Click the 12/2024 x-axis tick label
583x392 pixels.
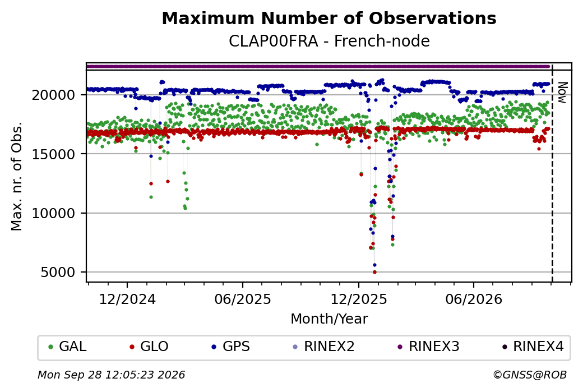(127, 299)
